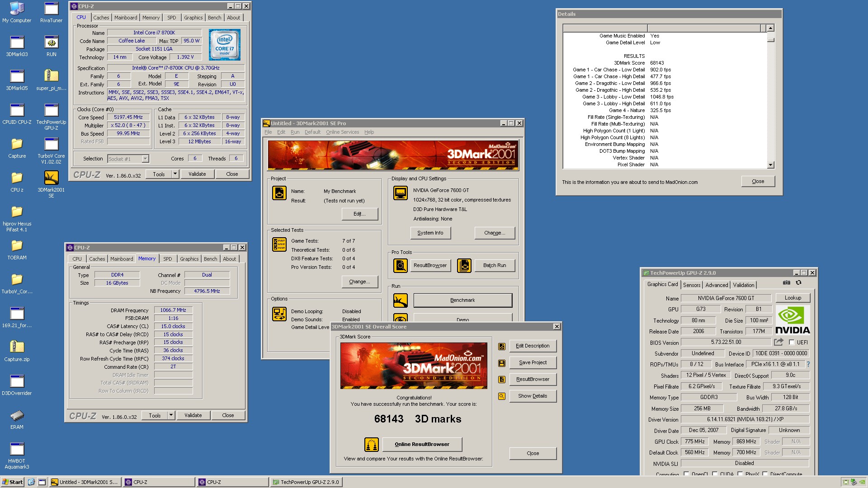Open the File menu in 3DMark2001
The image size is (868, 488).
(x=268, y=132)
